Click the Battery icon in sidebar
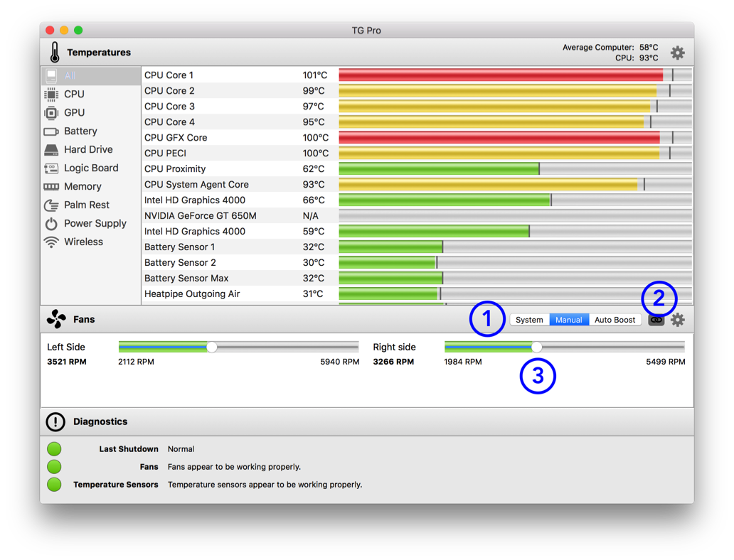 pyautogui.click(x=51, y=131)
